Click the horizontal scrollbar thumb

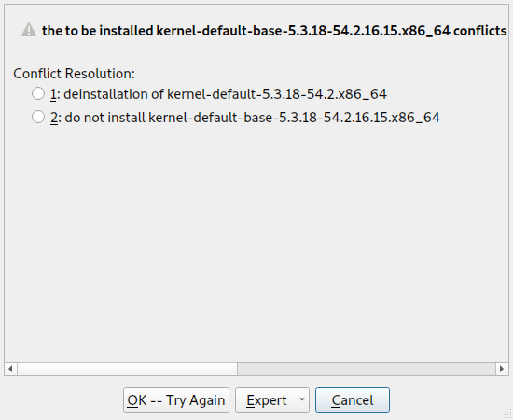click(x=127, y=369)
